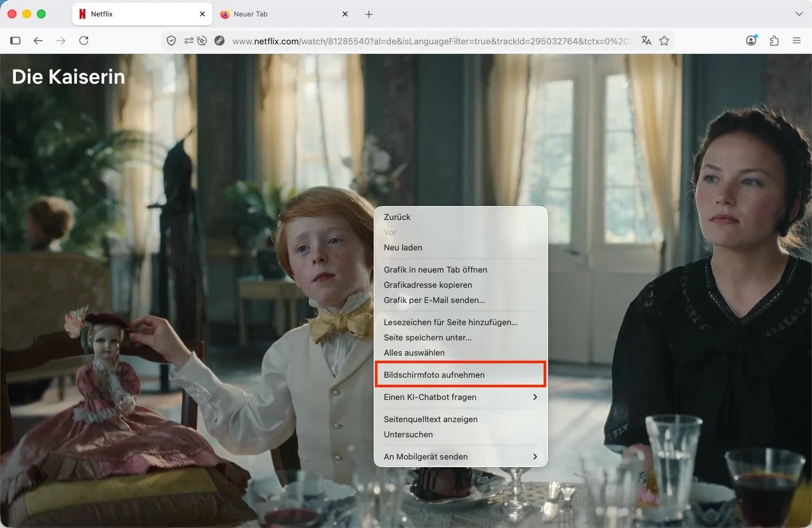Expand Einen KI-Chatbot fragen submenu
812x528 pixels.
pos(461,397)
